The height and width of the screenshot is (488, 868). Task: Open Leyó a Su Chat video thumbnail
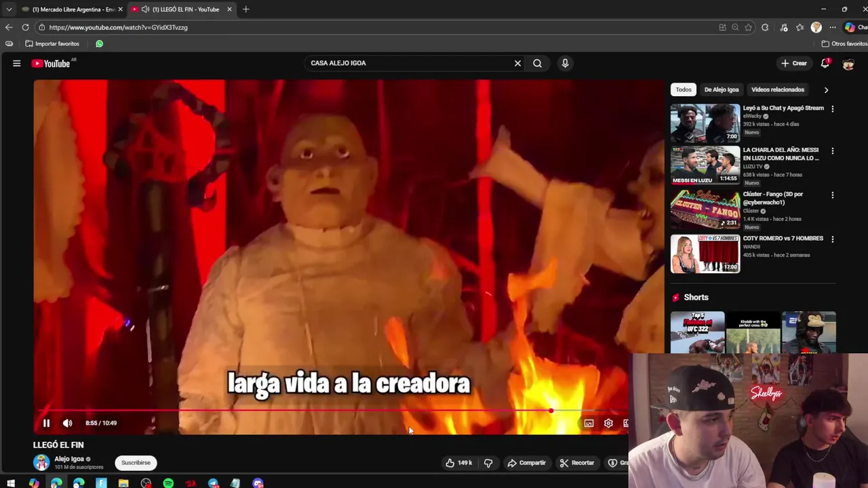(705, 123)
